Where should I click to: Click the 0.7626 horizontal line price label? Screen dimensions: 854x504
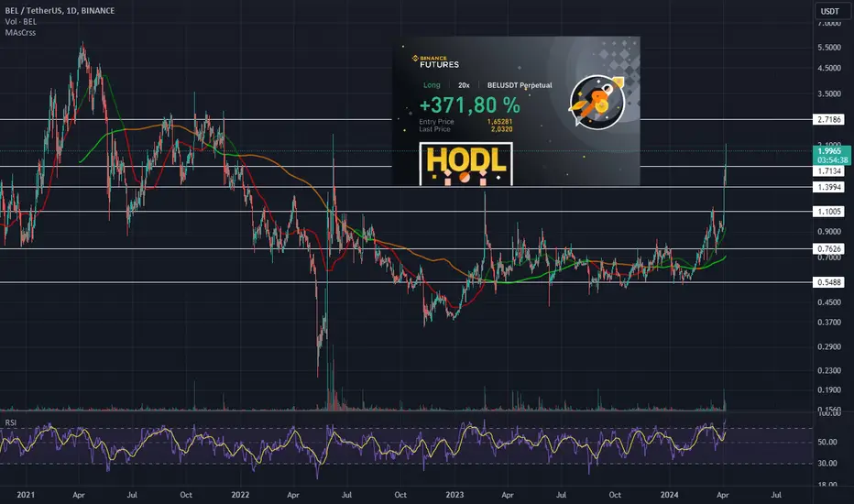coord(828,249)
